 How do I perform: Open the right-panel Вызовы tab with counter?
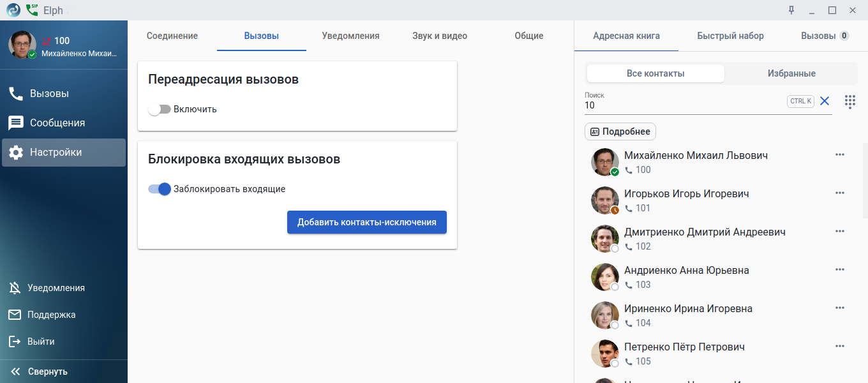click(825, 36)
